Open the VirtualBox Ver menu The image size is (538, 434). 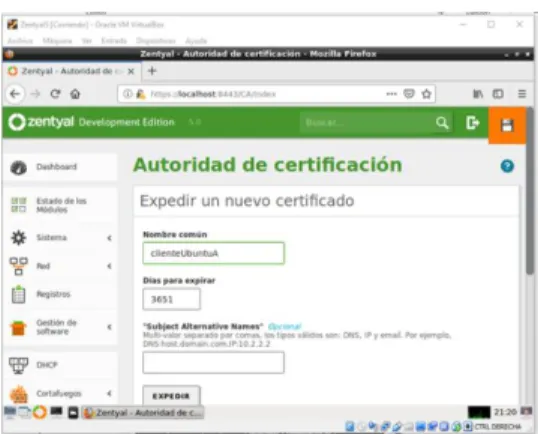(86, 41)
